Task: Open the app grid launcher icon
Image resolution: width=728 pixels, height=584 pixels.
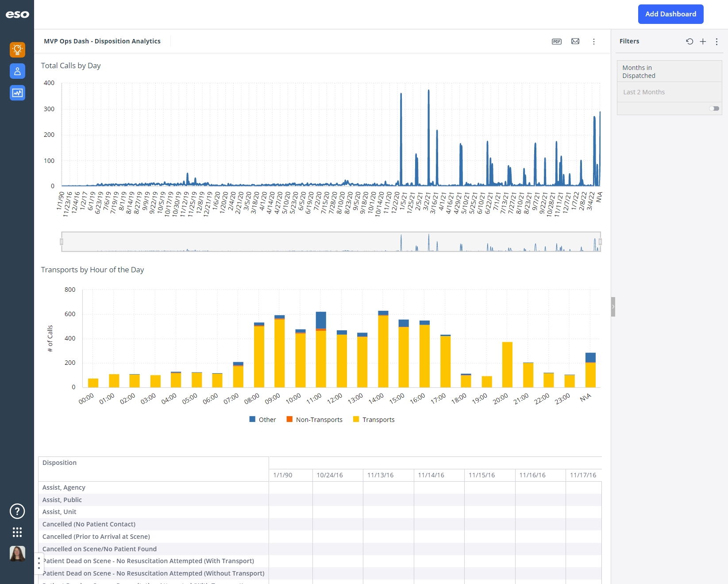Action: point(17,532)
